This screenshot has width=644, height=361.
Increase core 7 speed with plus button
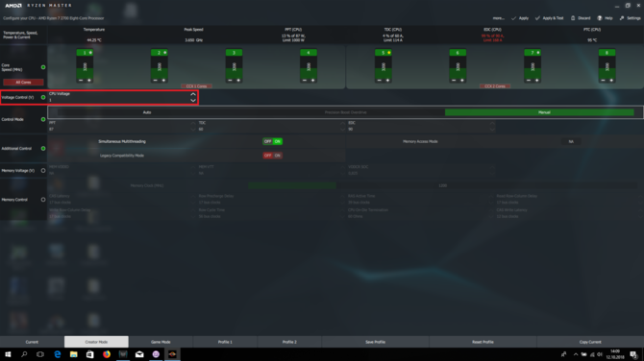536,81
